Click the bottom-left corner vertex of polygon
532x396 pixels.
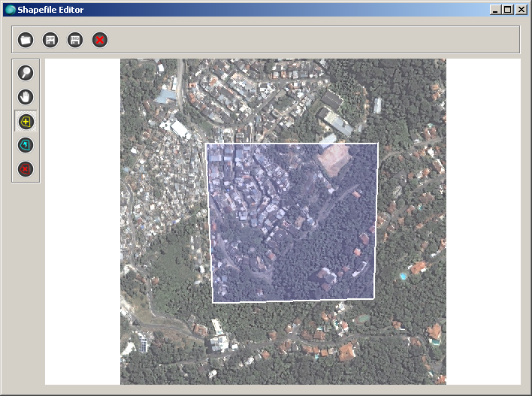tap(213, 302)
